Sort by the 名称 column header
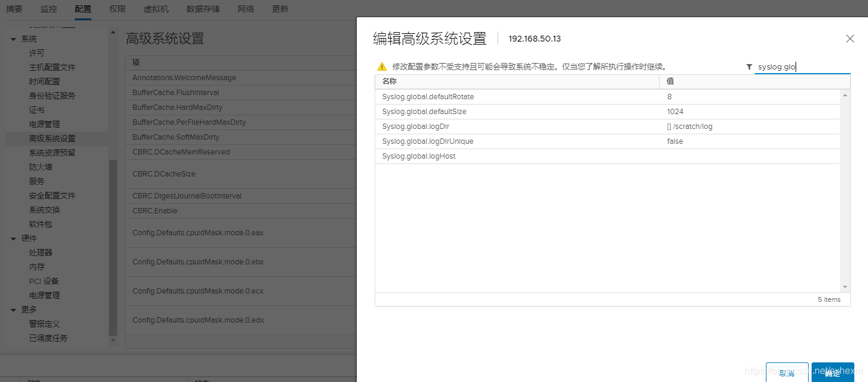This screenshot has height=382, width=868. pos(517,81)
